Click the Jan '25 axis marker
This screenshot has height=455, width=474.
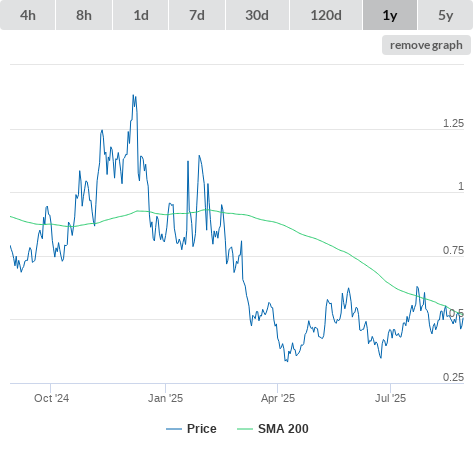pyautogui.click(x=165, y=398)
